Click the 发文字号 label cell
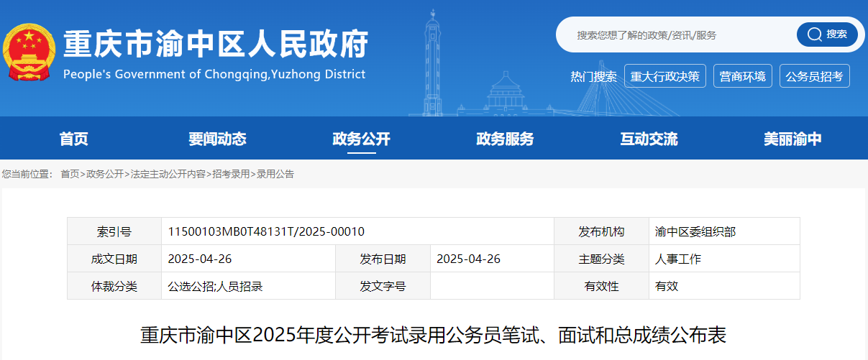 point(383,286)
